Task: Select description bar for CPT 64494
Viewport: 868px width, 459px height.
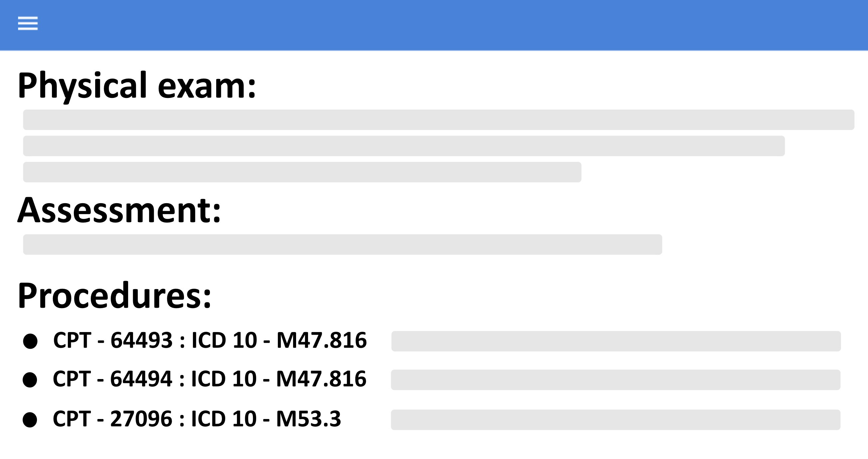Action: point(615,380)
